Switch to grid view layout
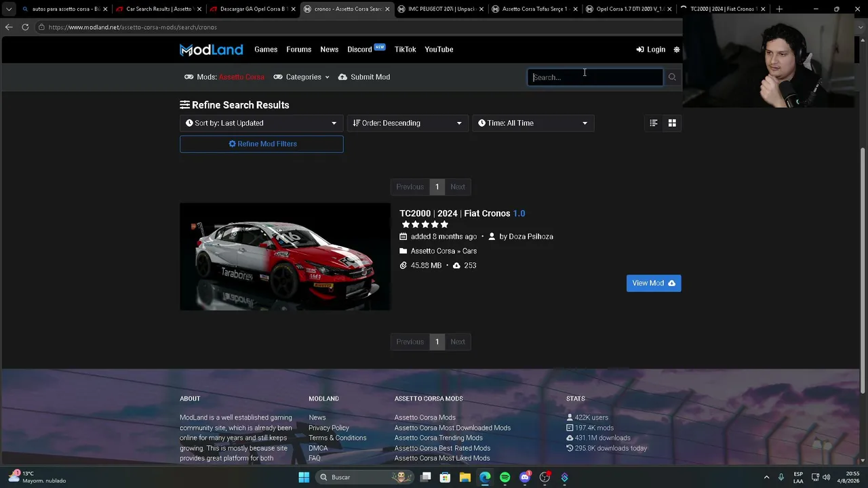The width and height of the screenshot is (868, 488). pos(672,123)
